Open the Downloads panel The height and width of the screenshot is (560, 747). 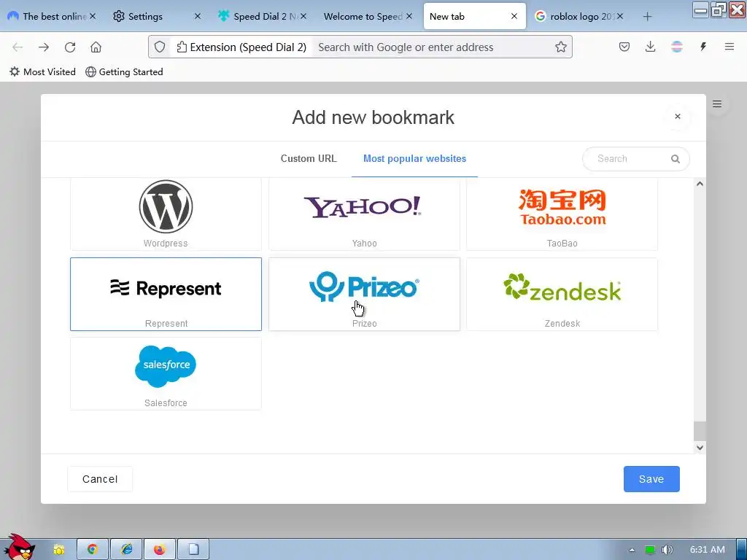[650, 47]
